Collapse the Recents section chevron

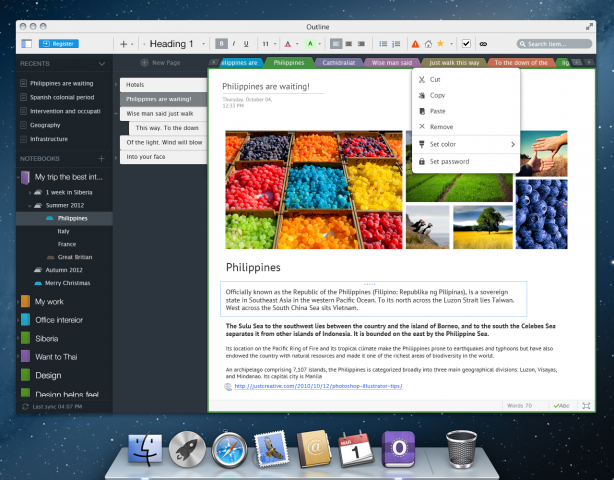(x=102, y=63)
